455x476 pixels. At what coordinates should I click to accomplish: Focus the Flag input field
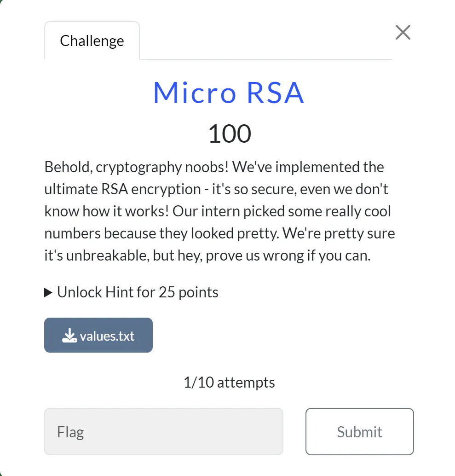pyautogui.click(x=163, y=432)
